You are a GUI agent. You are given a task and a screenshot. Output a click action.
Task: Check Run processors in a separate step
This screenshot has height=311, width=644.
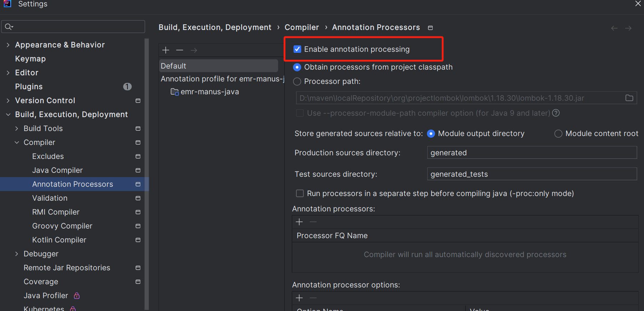pyautogui.click(x=300, y=194)
